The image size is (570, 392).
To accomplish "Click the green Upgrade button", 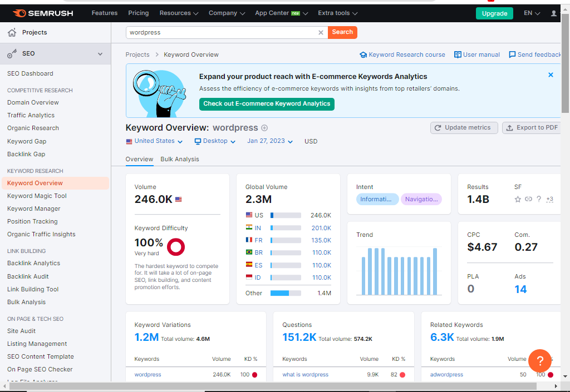I will point(494,13).
